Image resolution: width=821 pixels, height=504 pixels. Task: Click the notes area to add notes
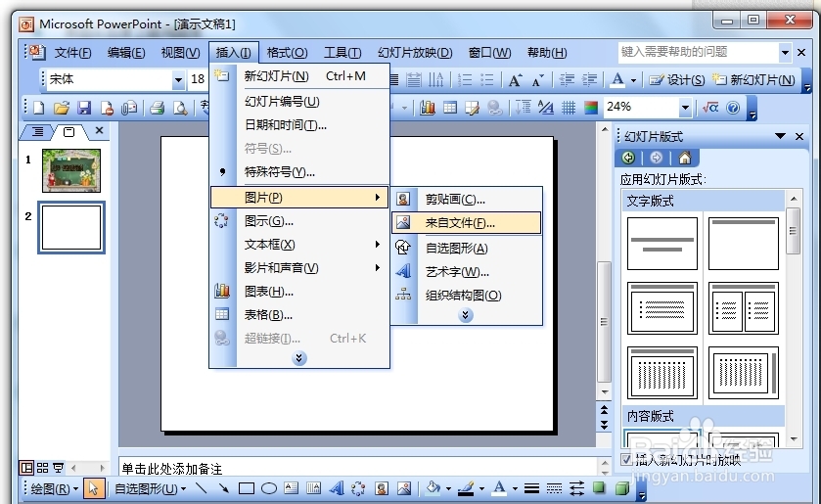[x=358, y=468]
